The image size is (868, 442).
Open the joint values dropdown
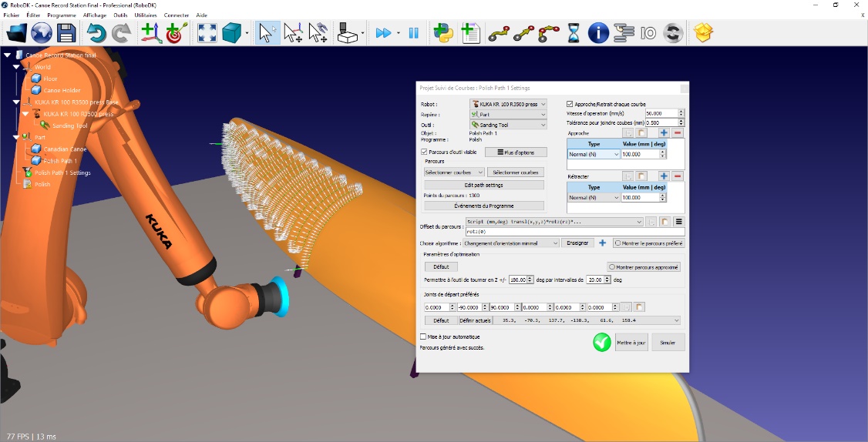(588, 320)
